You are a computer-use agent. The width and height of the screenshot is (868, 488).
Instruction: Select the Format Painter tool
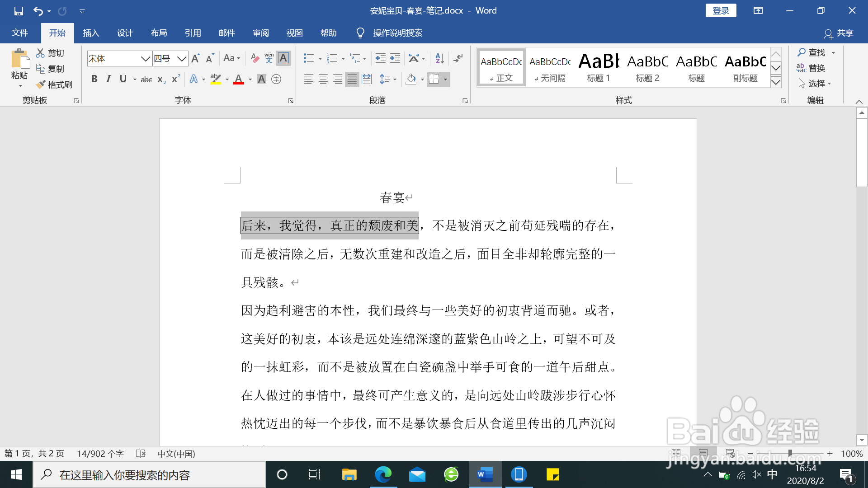tap(54, 84)
